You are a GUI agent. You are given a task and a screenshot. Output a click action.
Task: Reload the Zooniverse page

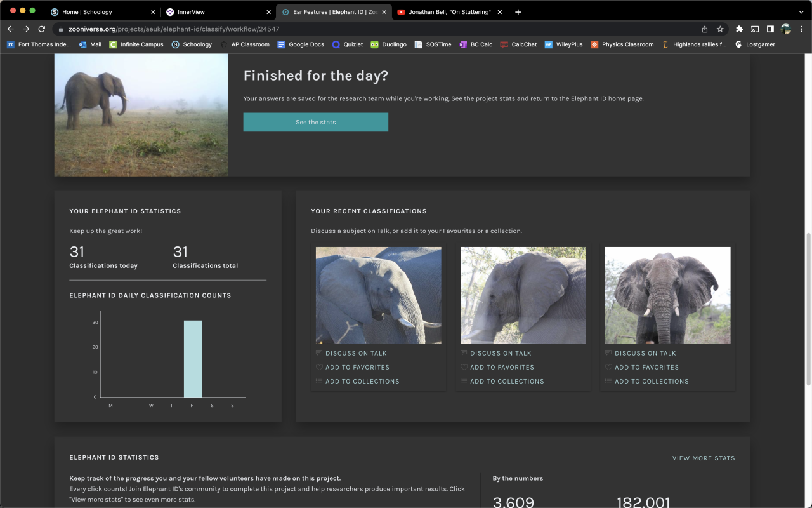pyautogui.click(x=42, y=29)
